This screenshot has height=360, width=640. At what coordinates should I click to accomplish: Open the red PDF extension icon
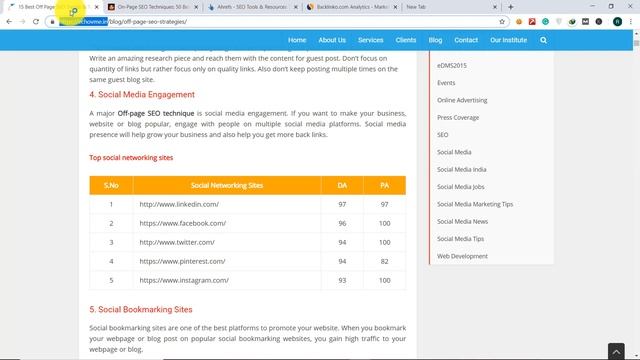(532, 22)
